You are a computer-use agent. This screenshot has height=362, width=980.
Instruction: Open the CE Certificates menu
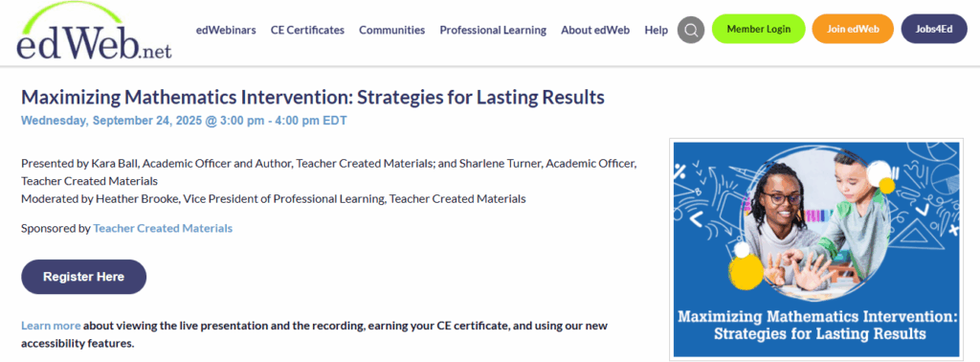click(x=307, y=30)
